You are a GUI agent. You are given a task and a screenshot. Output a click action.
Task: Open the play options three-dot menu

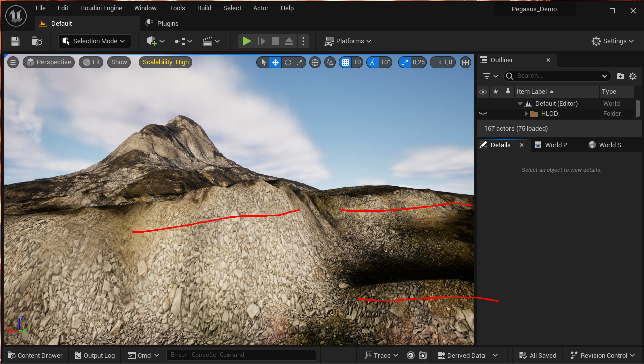click(303, 41)
